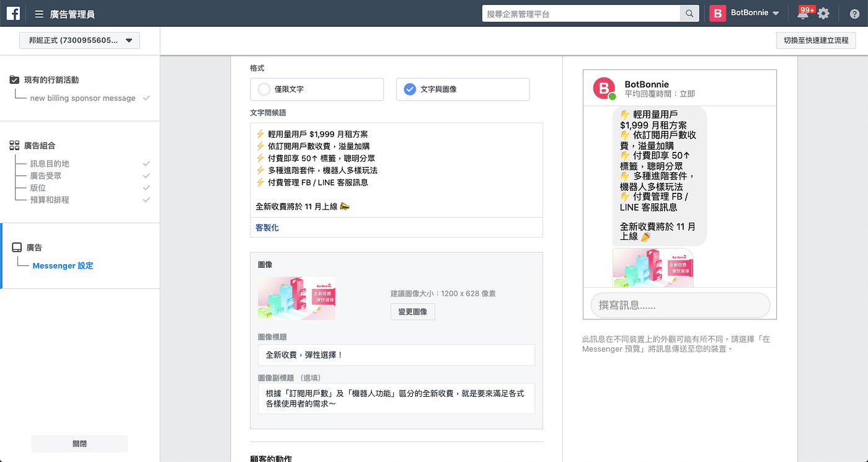Click checkmark next to 訊息目的地

coord(146,164)
